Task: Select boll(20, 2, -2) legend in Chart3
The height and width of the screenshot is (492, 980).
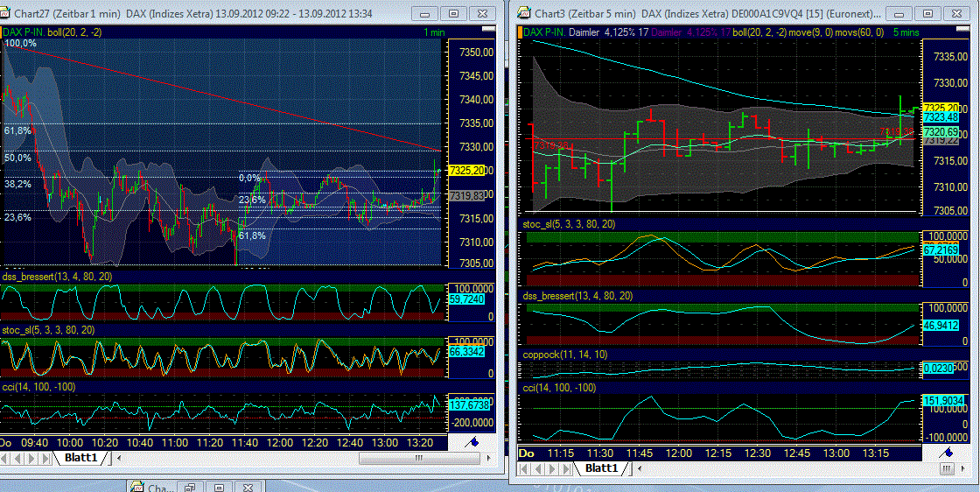Action: 759,32
